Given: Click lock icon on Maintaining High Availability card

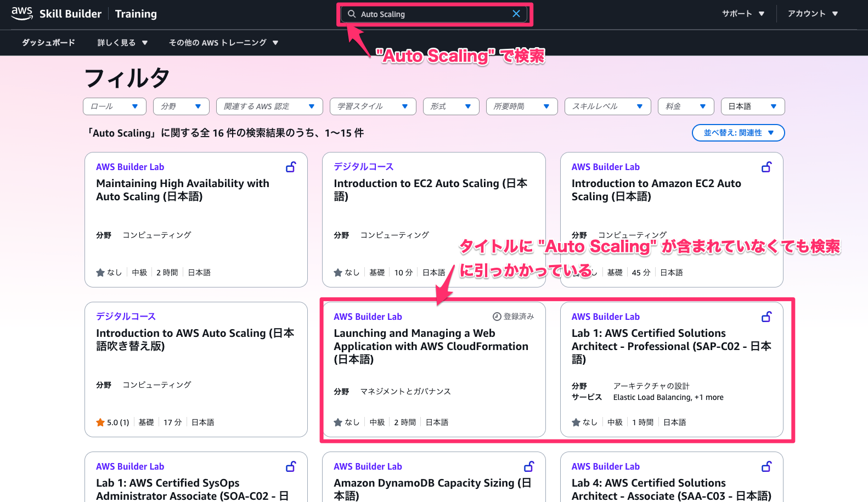Looking at the screenshot, I should pyautogui.click(x=291, y=167).
